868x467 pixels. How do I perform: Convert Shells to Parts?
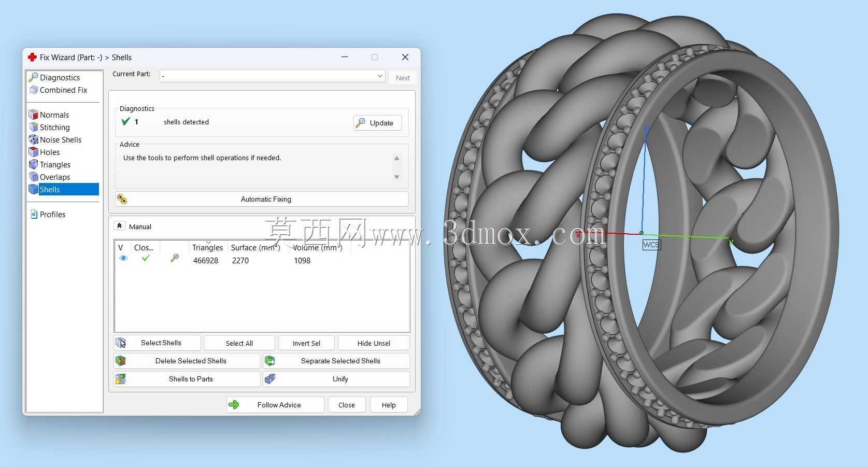[x=187, y=379]
